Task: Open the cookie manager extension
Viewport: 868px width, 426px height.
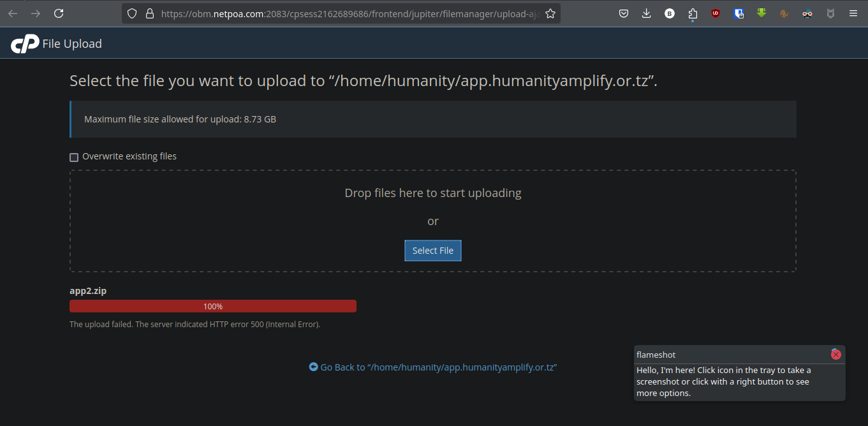Action: 784,13
